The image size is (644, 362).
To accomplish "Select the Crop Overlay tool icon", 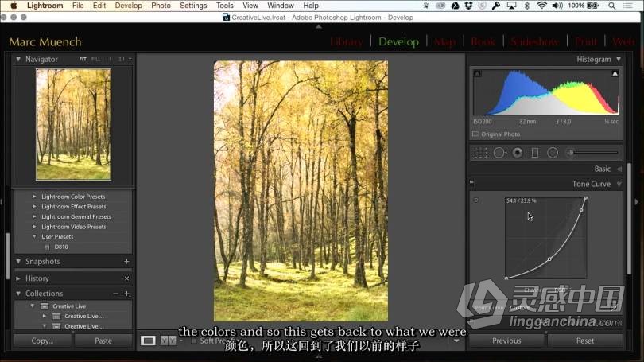I will click(x=480, y=153).
